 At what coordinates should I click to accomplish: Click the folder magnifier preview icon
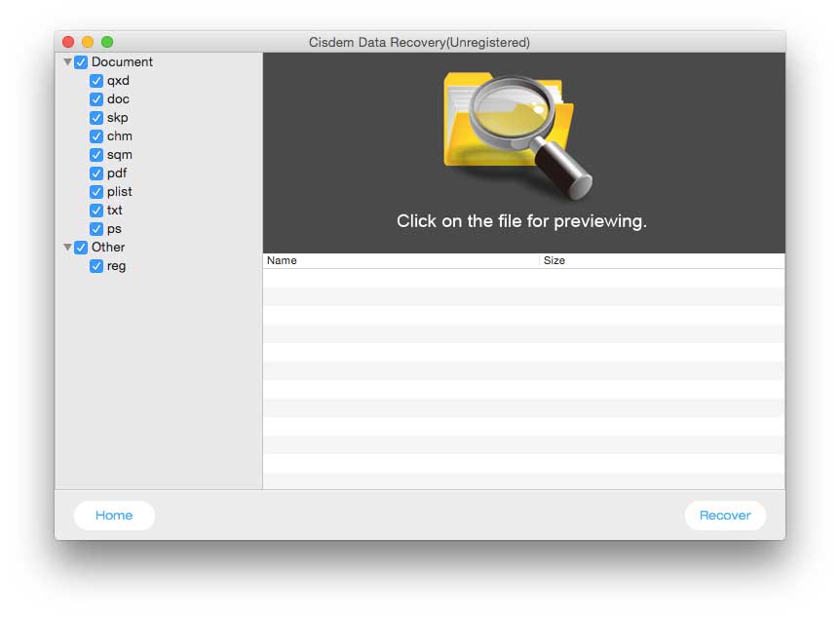[x=518, y=135]
